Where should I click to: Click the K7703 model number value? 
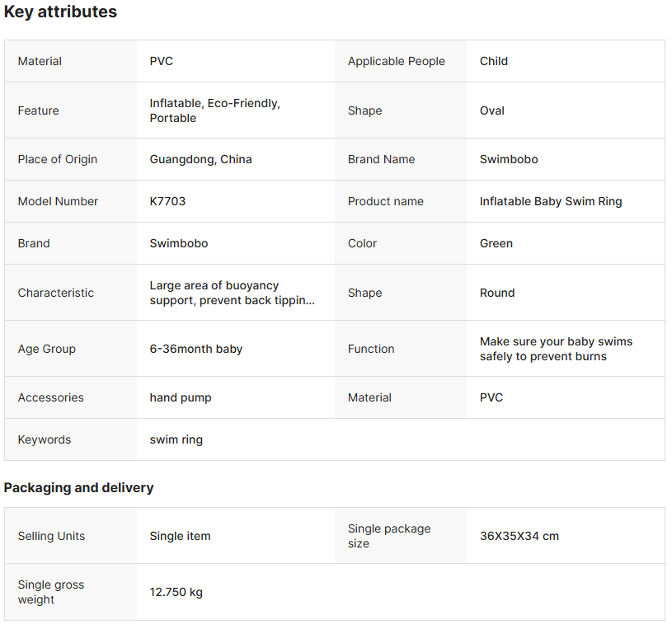[x=167, y=201]
